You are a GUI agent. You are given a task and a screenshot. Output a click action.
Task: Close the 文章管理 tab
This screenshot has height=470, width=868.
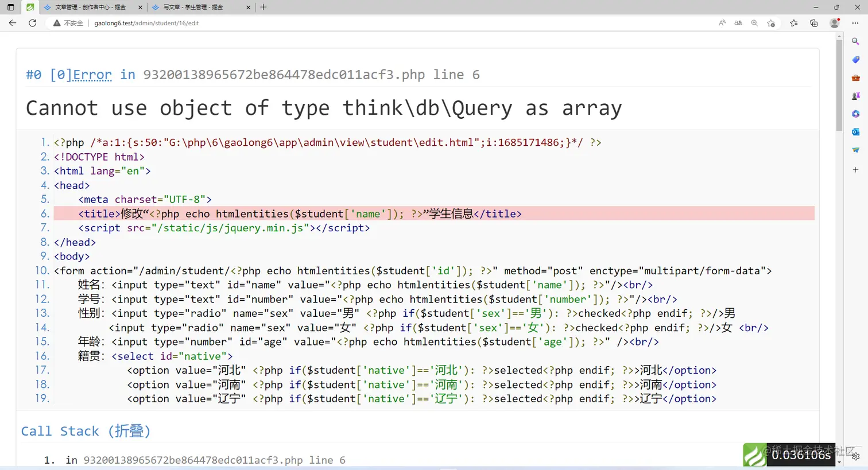[x=140, y=7]
